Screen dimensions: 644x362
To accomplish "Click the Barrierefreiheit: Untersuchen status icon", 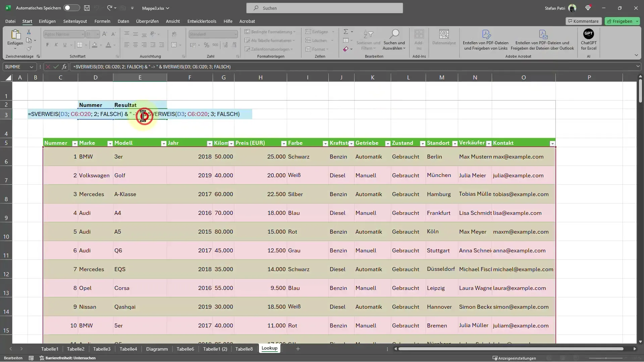I will pyautogui.click(x=67, y=358).
